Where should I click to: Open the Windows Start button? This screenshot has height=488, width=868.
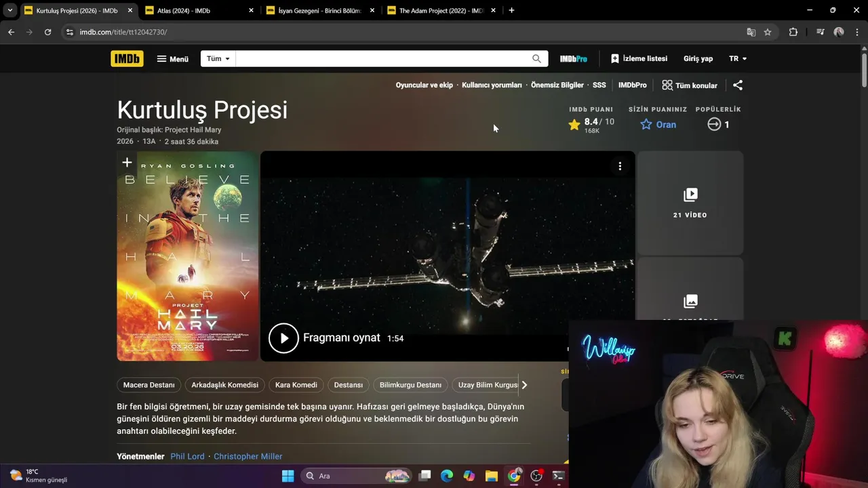[x=288, y=476]
